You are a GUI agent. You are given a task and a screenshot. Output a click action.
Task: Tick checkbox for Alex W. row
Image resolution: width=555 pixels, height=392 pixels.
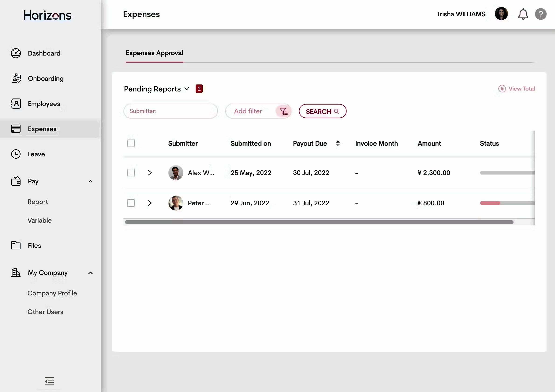131,173
